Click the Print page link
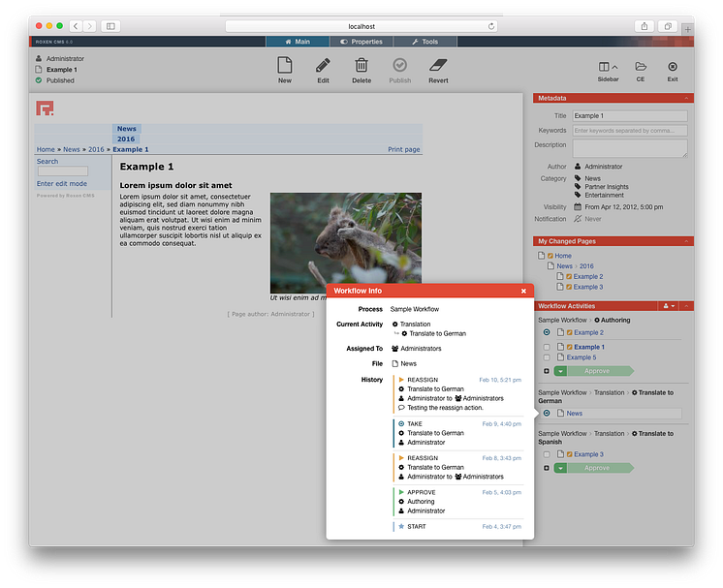 point(403,149)
